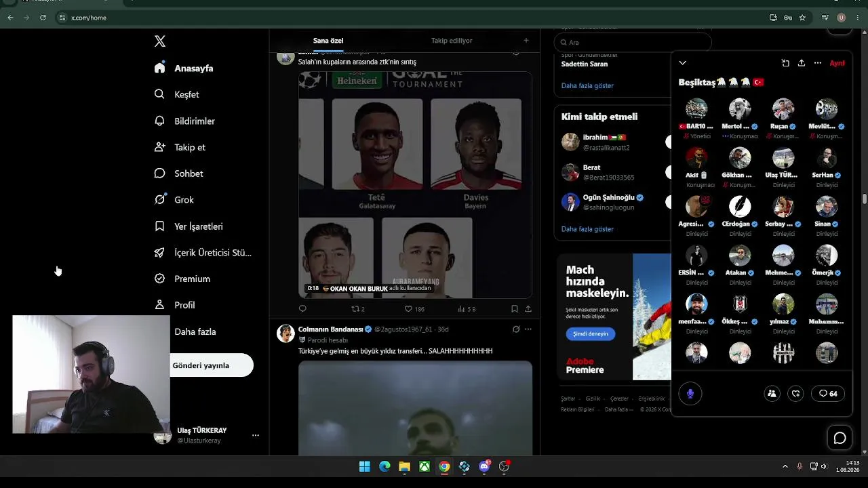
Task: View analytics of the Salah kupaları post
Action: (467, 309)
